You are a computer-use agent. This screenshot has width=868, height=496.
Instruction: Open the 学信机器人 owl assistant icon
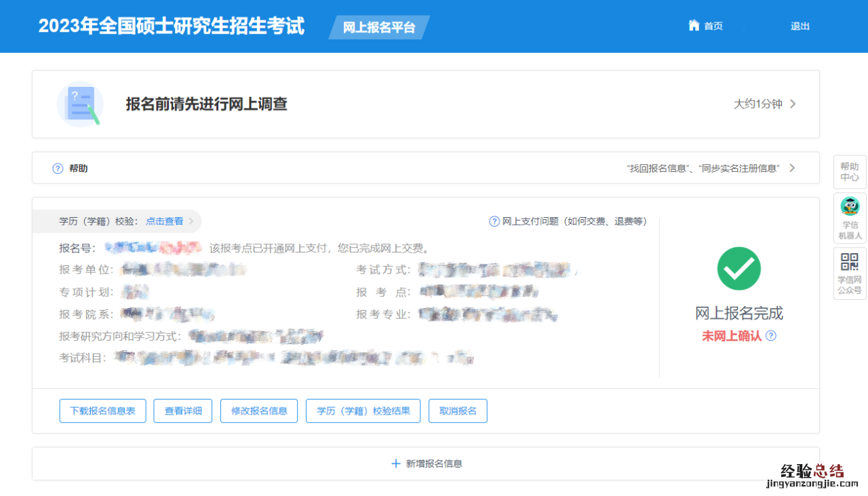point(850,206)
